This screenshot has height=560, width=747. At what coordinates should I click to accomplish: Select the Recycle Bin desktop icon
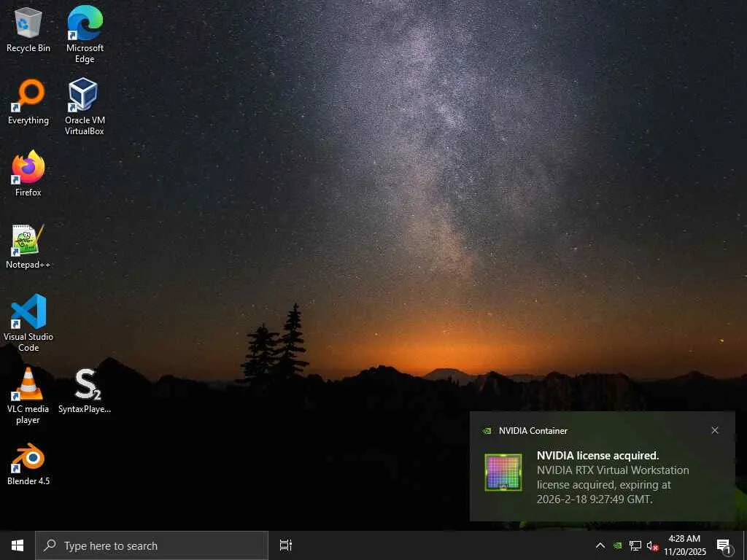[x=28, y=30]
